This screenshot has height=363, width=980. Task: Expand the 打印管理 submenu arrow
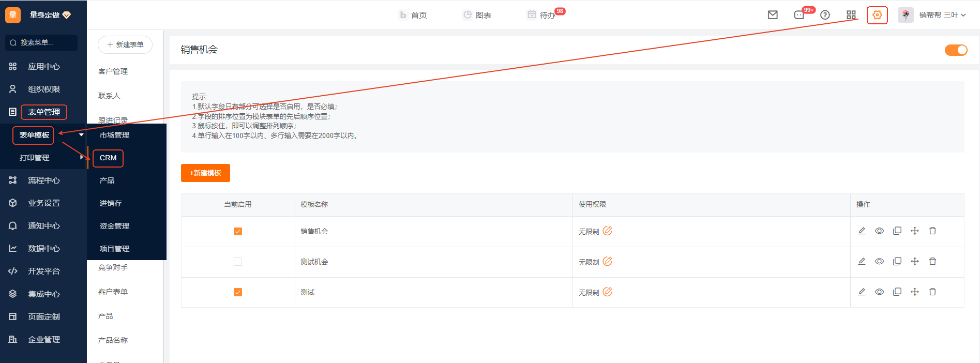[82, 157]
